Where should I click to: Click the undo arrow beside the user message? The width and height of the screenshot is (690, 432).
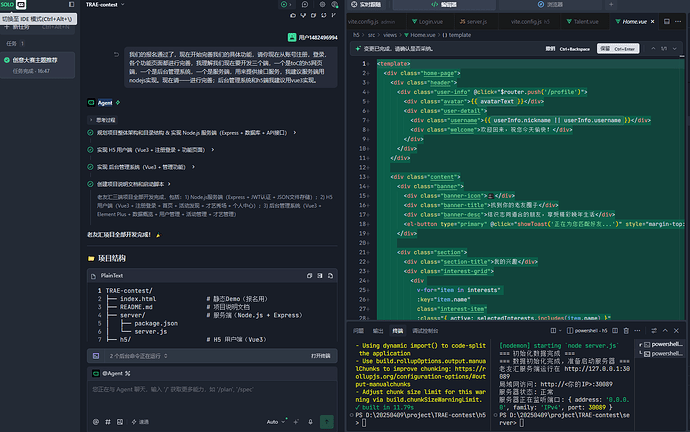point(116,55)
